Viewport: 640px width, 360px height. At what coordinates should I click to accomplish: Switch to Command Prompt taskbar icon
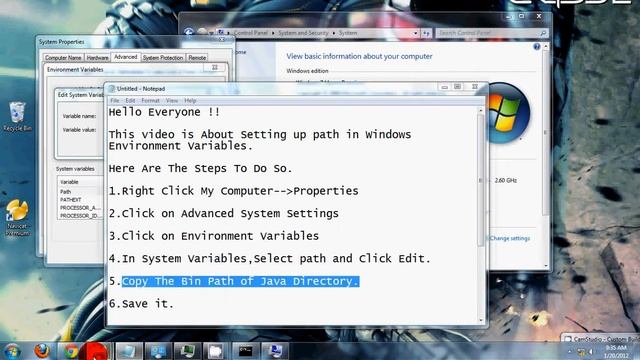click(x=245, y=351)
